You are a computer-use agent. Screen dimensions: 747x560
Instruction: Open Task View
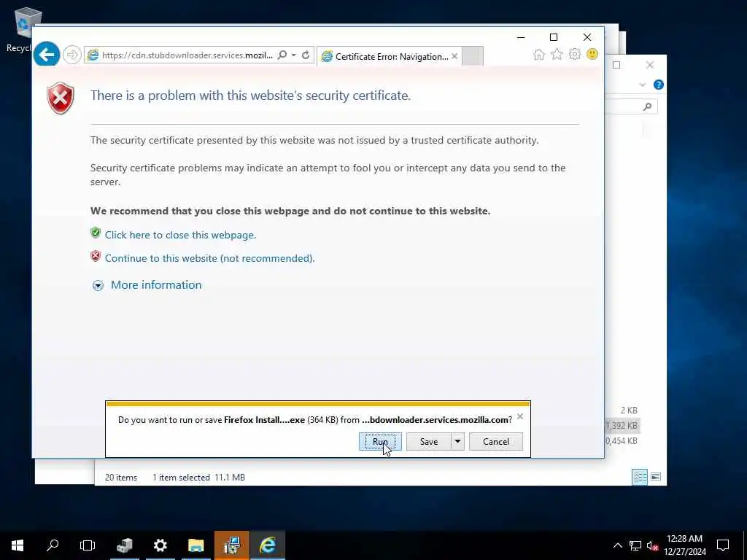[x=88, y=545]
